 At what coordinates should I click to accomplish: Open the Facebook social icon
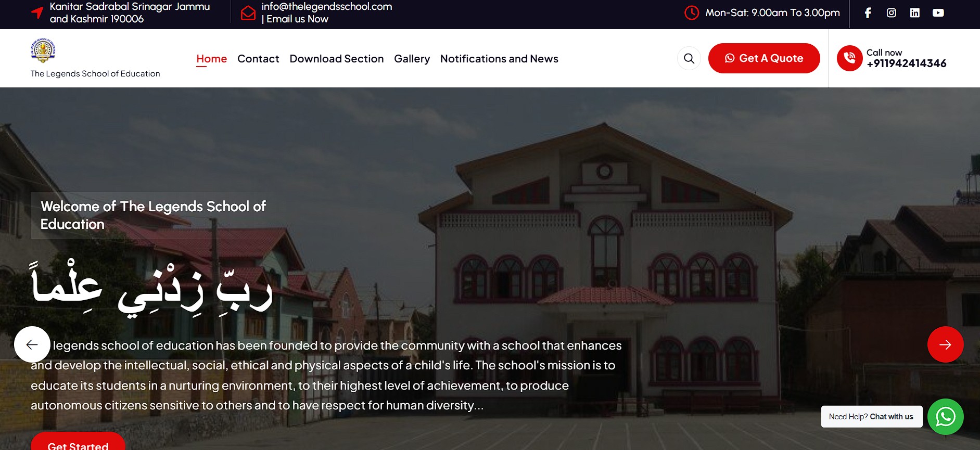pos(868,13)
